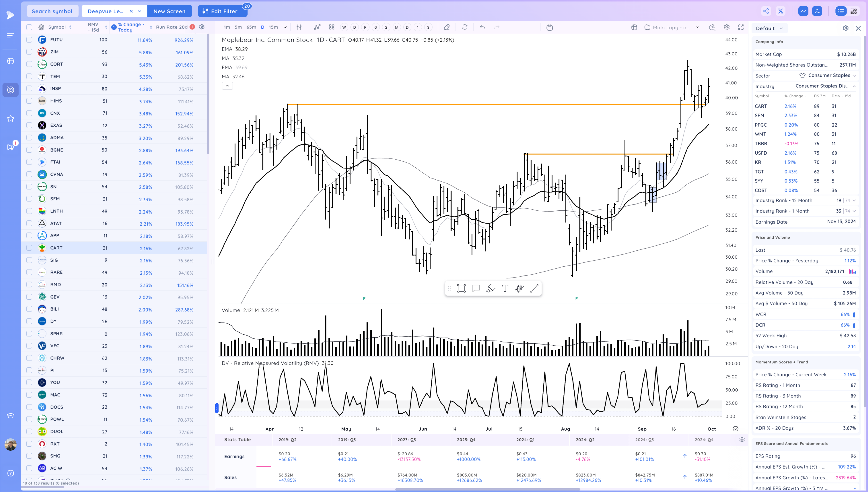Select the callout note drawing tool
868x492 pixels.
coord(476,288)
